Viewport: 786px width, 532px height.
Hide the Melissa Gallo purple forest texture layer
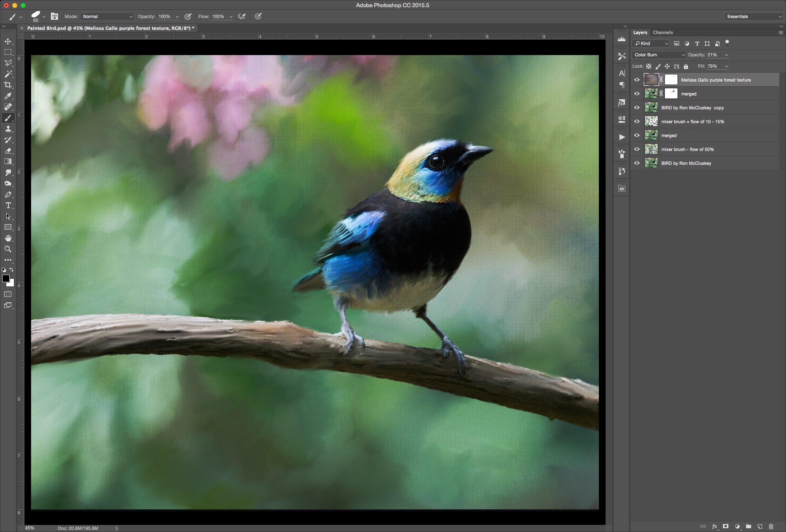(x=637, y=80)
